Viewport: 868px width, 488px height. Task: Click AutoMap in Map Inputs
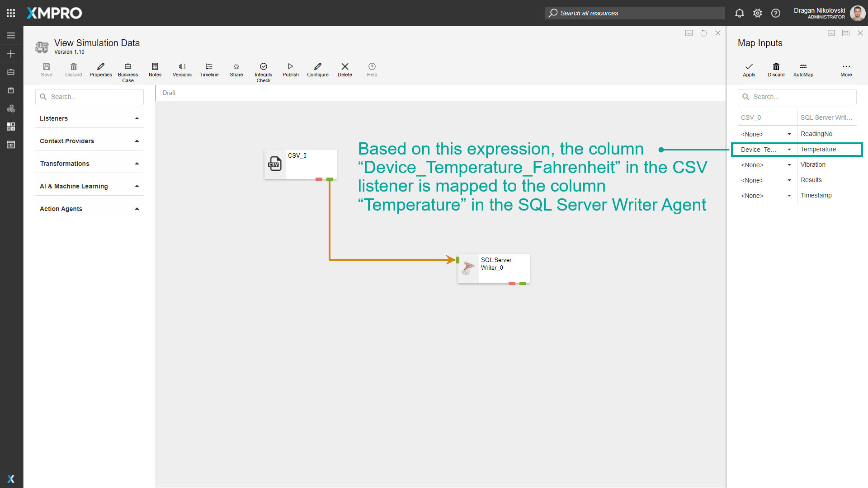(x=803, y=70)
